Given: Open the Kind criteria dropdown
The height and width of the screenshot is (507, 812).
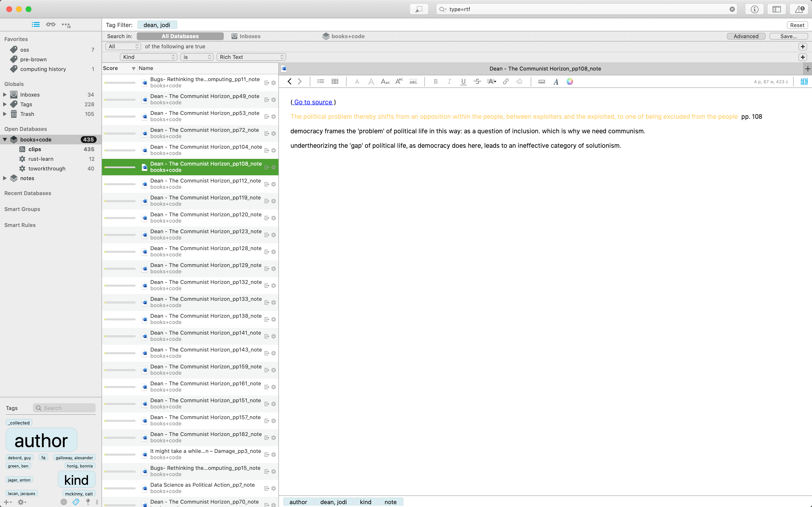Looking at the screenshot, I should [149, 57].
